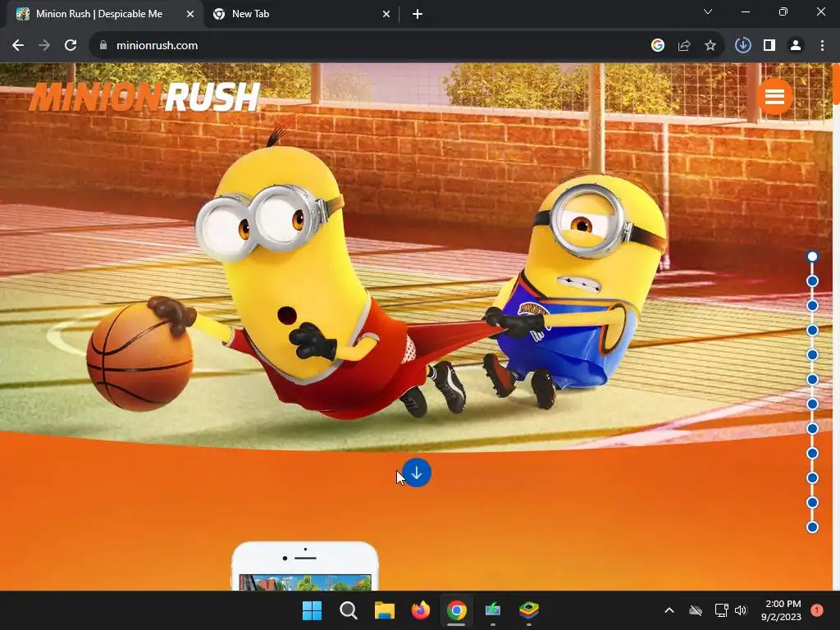Select the first page section dot

[x=813, y=257]
